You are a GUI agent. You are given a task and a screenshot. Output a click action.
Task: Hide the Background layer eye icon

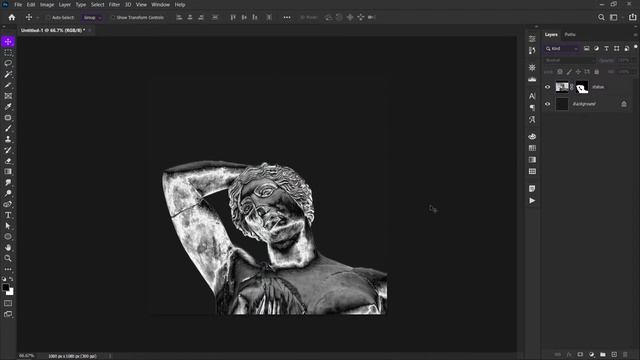[x=548, y=104]
